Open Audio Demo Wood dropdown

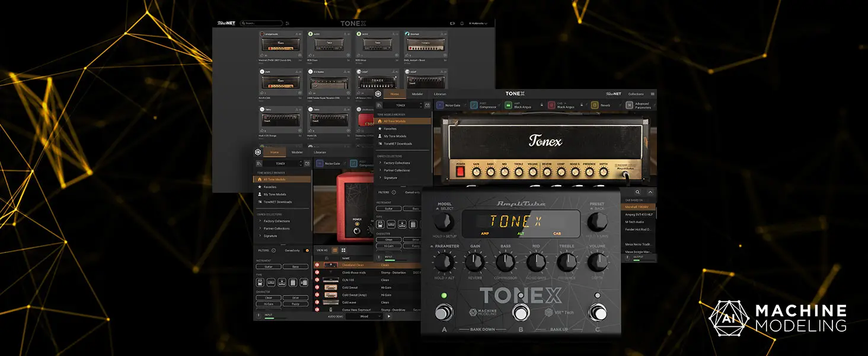coord(364,316)
